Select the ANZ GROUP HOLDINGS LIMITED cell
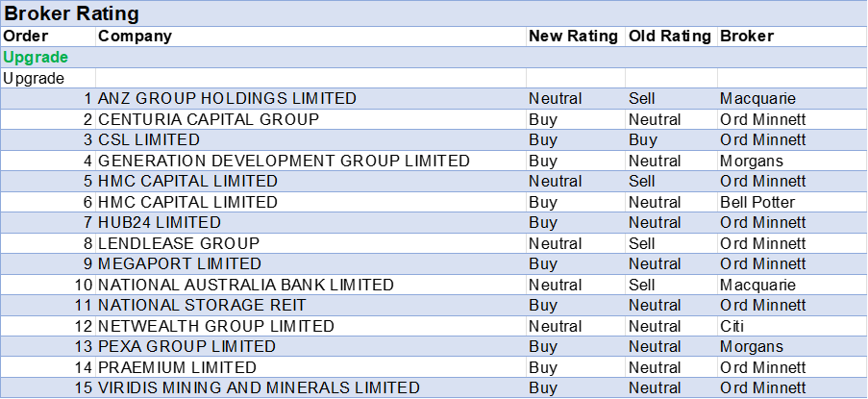This screenshot has width=868, height=399. pos(227,98)
